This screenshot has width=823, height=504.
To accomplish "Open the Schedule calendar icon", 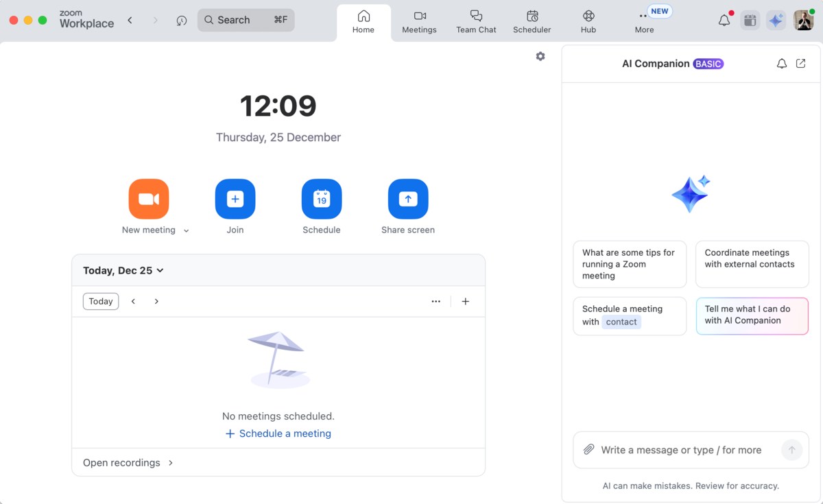I will (x=322, y=199).
